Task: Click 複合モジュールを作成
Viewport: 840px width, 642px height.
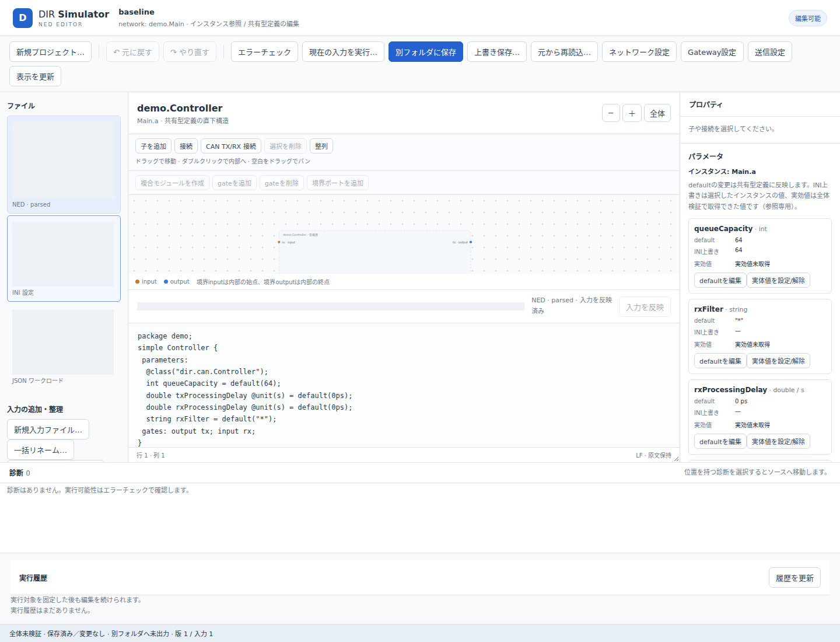Action: [x=172, y=183]
